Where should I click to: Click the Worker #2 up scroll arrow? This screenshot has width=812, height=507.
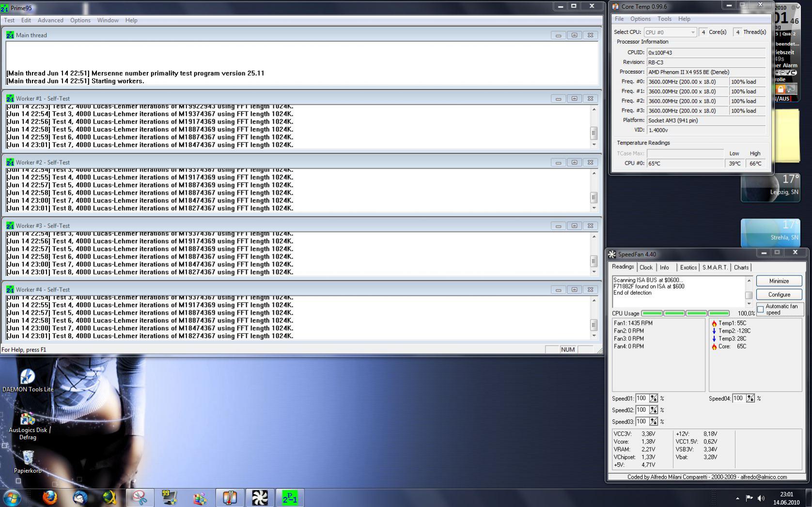(x=594, y=173)
